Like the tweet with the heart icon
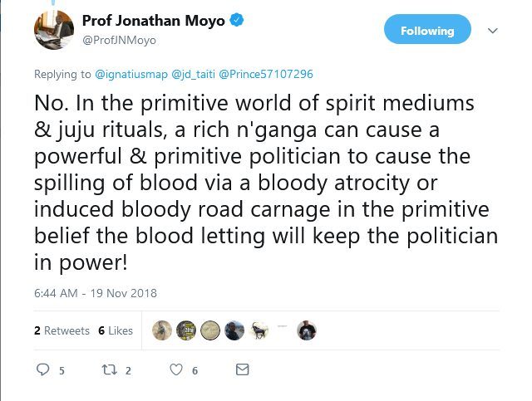Viewport: 532px width, 401px height. (176, 370)
